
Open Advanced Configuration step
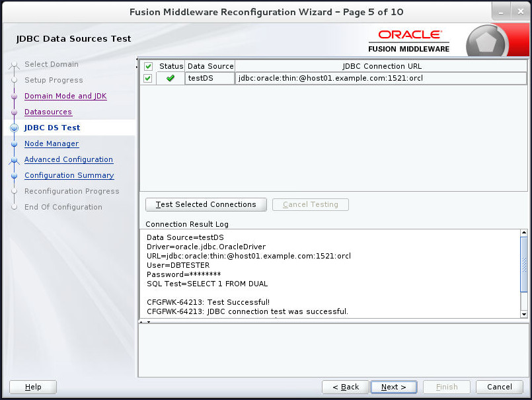point(69,159)
